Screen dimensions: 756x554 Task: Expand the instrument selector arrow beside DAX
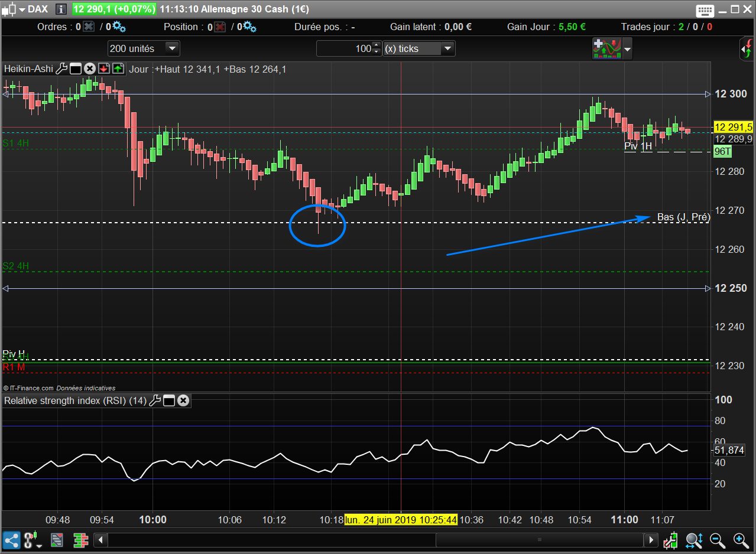pyautogui.click(x=22, y=10)
